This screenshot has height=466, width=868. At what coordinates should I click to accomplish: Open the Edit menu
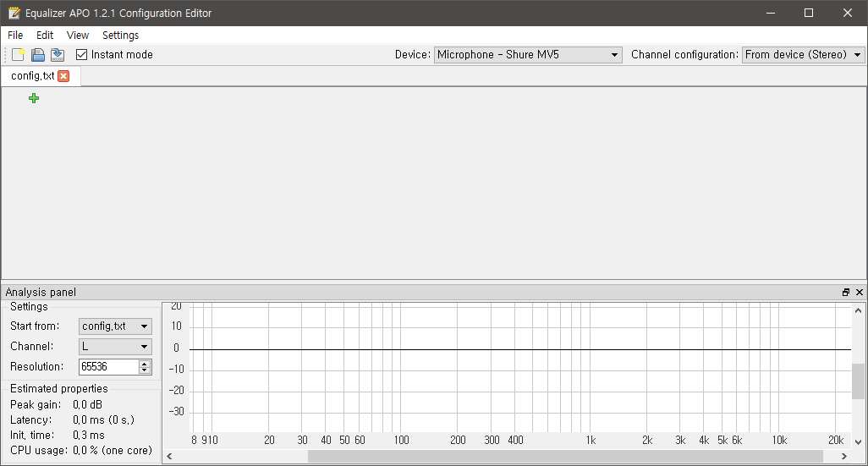pos(45,35)
